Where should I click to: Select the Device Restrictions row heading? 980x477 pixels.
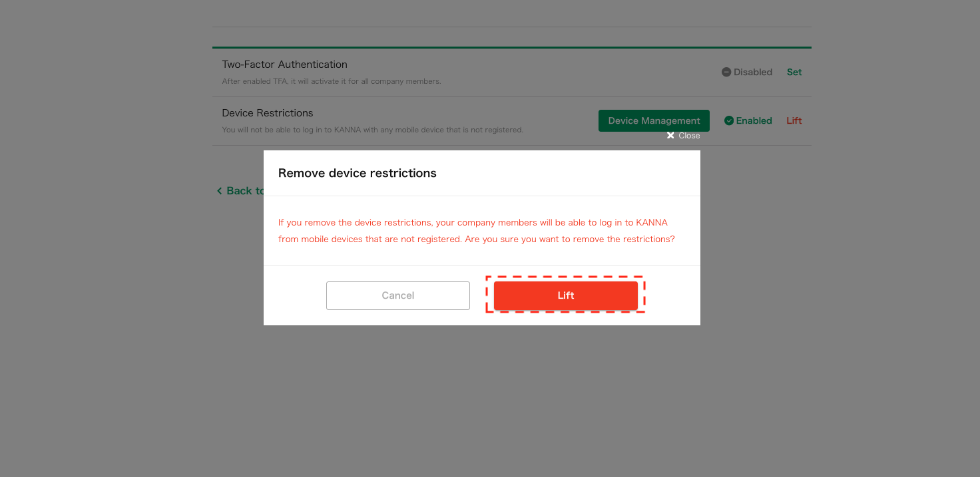(x=267, y=112)
